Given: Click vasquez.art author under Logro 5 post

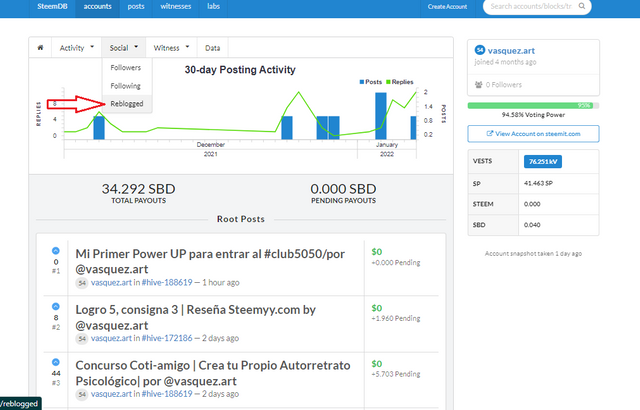Looking at the screenshot, I should [x=111, y=338].
